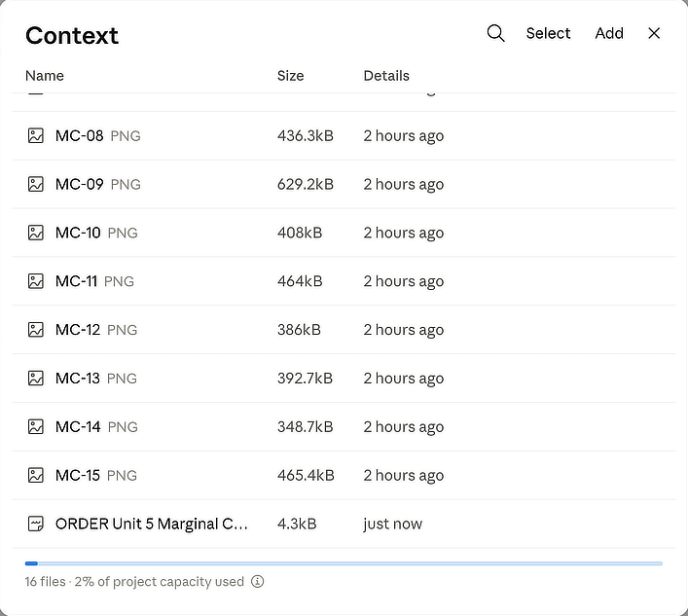Screen dimensions: 688x616
Task: Click the Select button
Action: coord(548,33)
